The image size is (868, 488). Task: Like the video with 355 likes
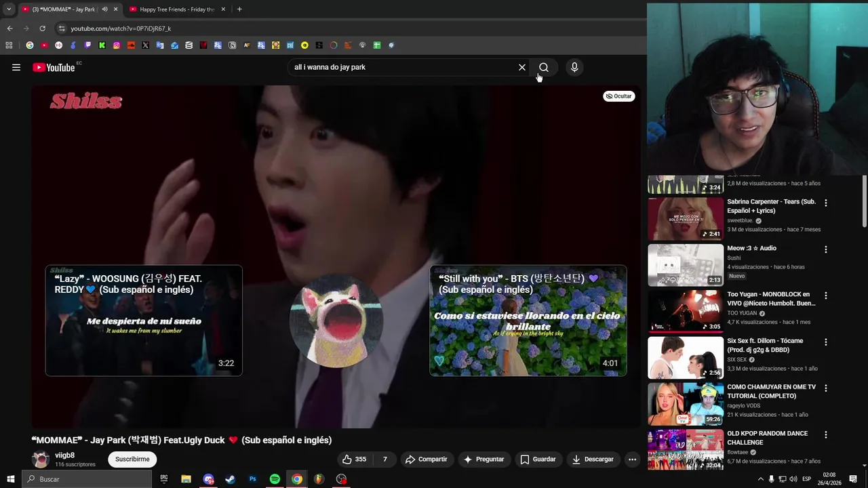click(x=355, y=459)
